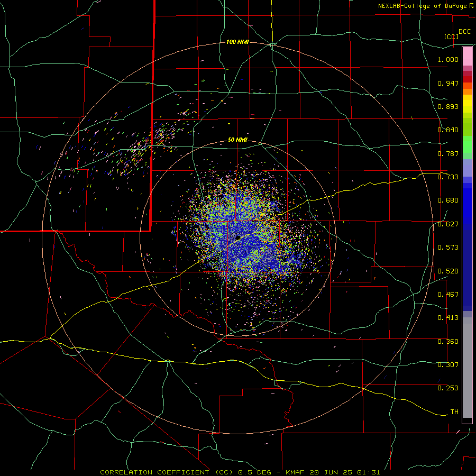Click the 50 NMI range ring label
476x476 pixels.
pyautogui.click(x=237, y=140)
